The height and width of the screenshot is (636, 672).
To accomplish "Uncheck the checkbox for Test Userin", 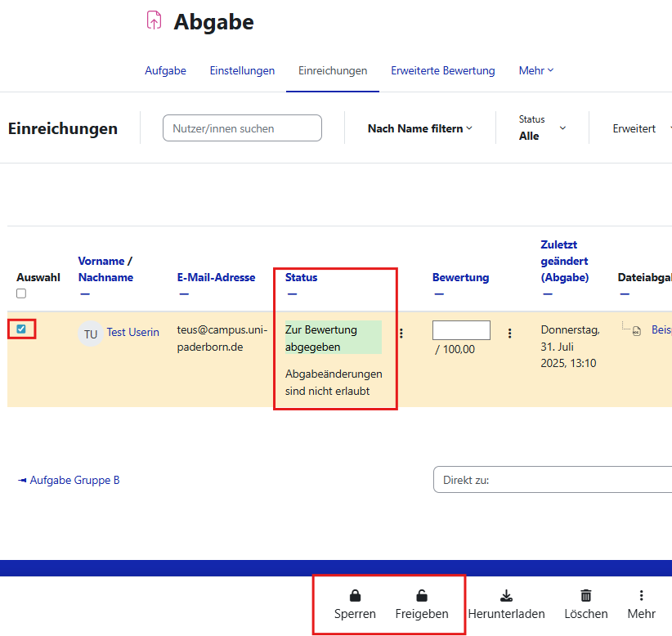I will (x=21, y=329).
